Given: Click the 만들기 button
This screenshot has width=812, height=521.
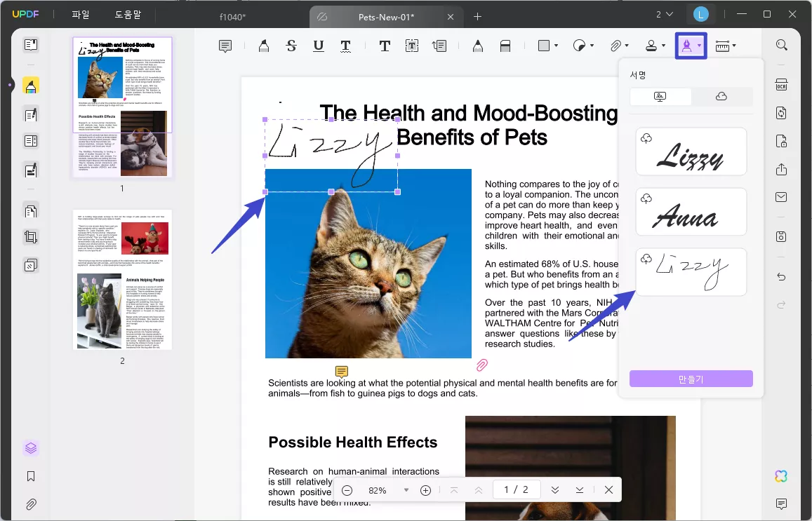Looking at the screenshot, I should (691, 379).
